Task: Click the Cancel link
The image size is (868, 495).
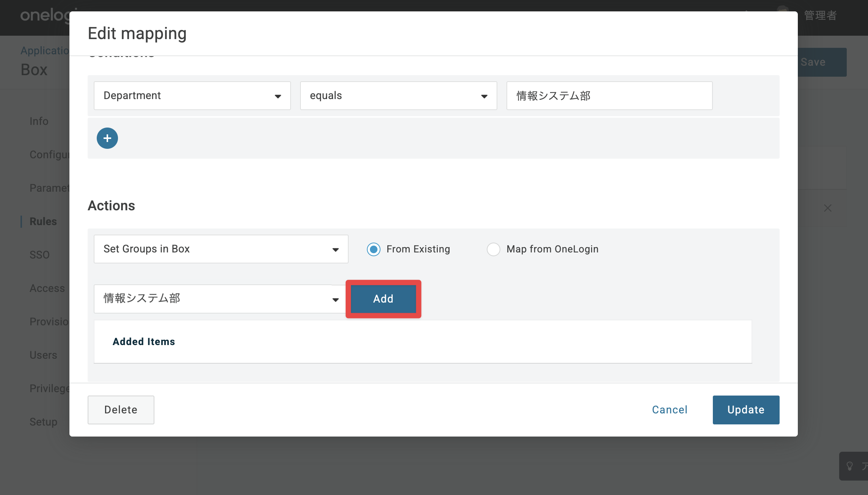Action: tap(670, 410)
